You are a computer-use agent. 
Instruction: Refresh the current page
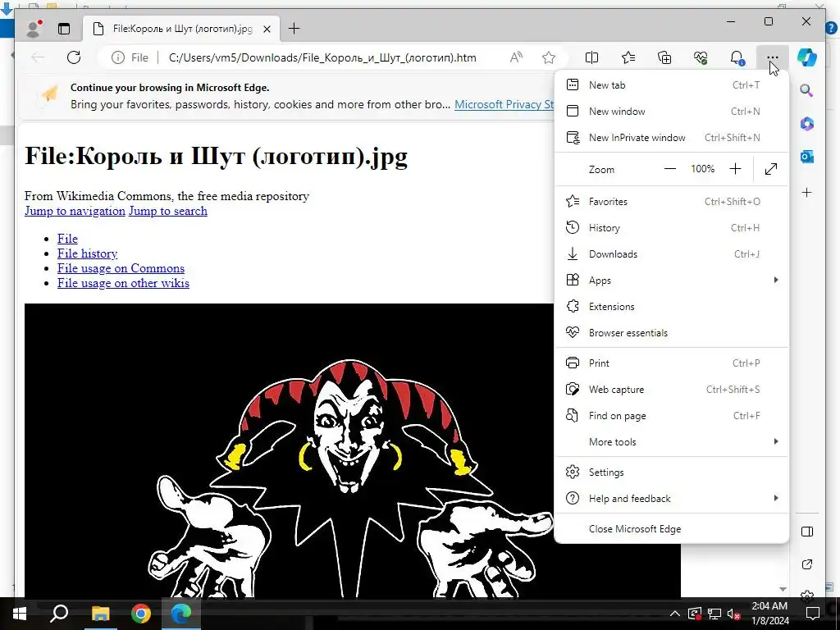pyautogui.click(x=74, y=57)
